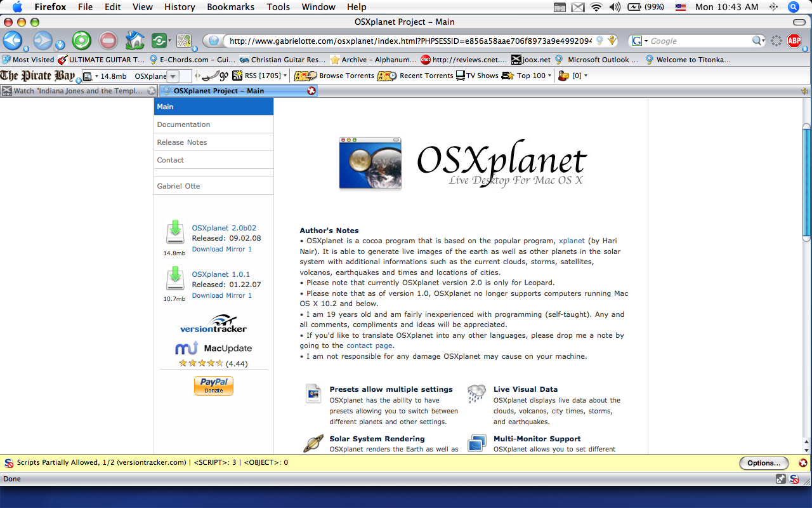Open the File menu
The image size is (812, 508).
click(85, 7)
